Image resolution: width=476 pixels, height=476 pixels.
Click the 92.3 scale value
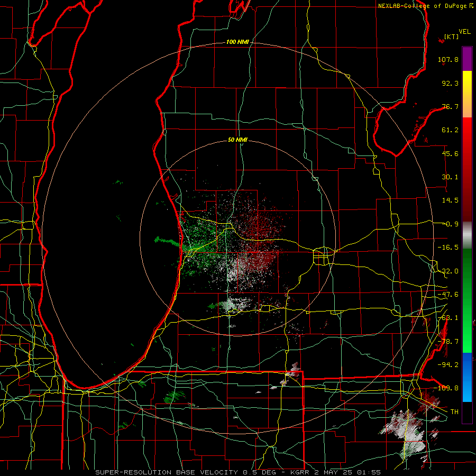click(450, 83)
